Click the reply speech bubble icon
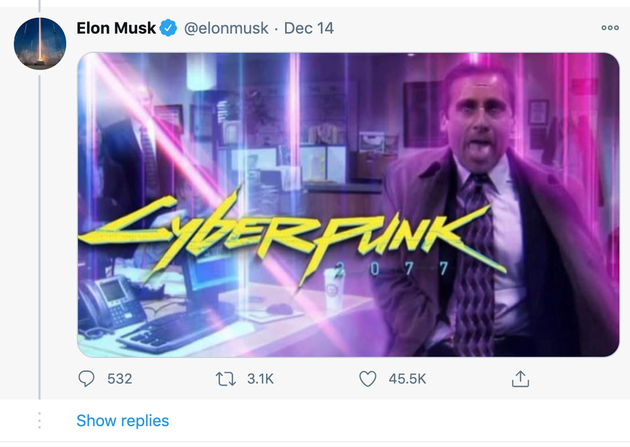630x447 pixels. click(88, 379)
